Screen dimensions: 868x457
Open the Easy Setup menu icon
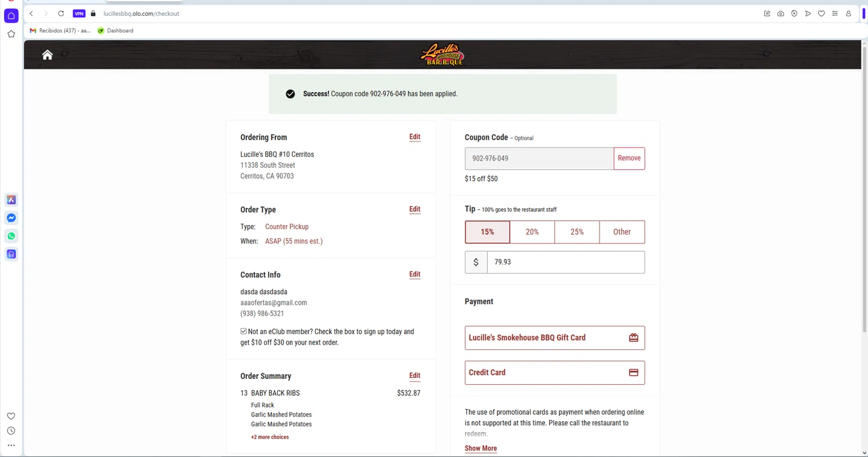tap(835, 13)
